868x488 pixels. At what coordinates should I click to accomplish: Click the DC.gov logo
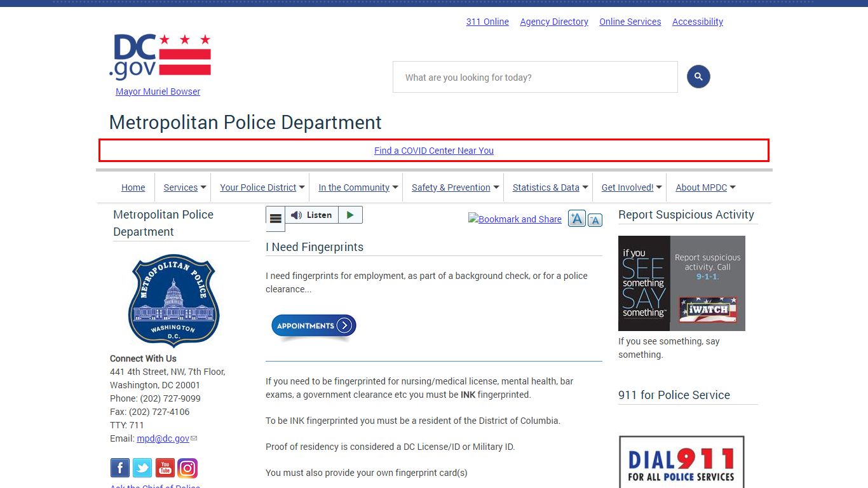click(159, 57)
